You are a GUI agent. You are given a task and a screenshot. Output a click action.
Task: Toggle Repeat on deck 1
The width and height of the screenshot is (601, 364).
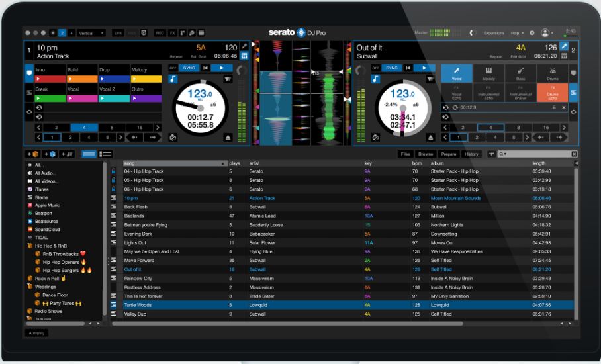(176, 57)
